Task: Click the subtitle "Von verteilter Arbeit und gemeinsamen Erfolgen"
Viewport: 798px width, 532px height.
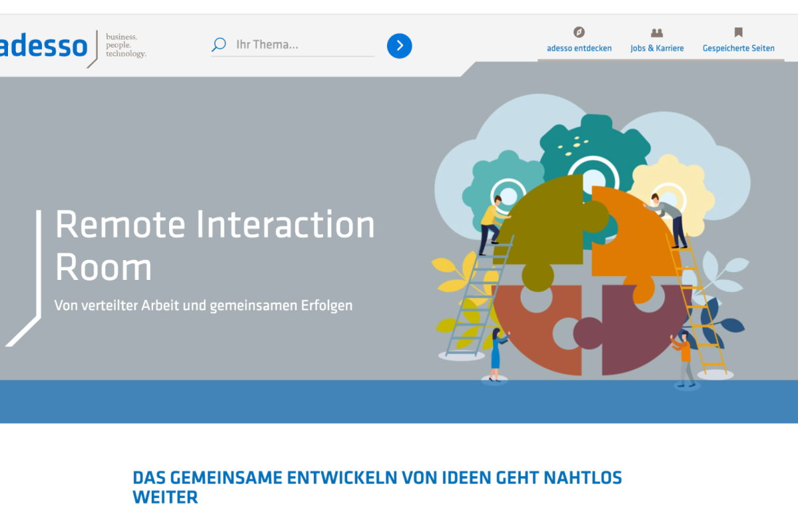Action: [203, 306]
